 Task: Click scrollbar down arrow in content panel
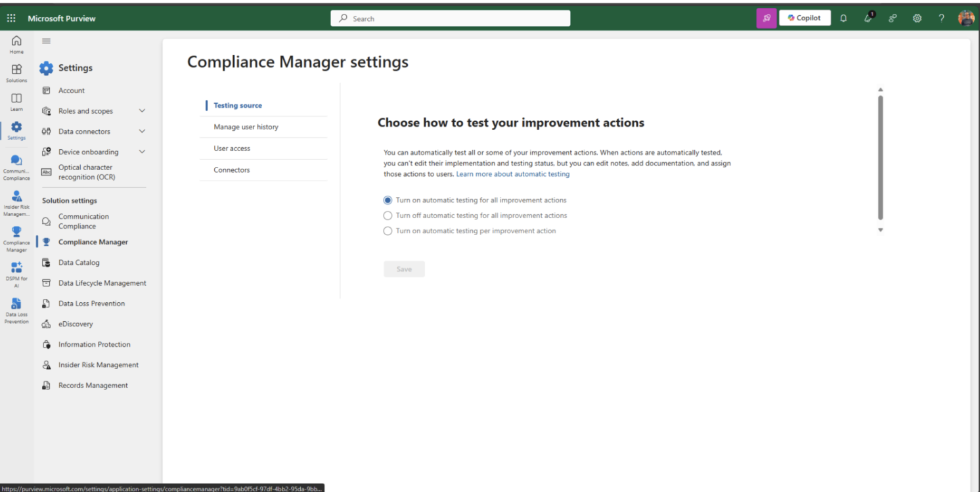(x=881, y=230)
